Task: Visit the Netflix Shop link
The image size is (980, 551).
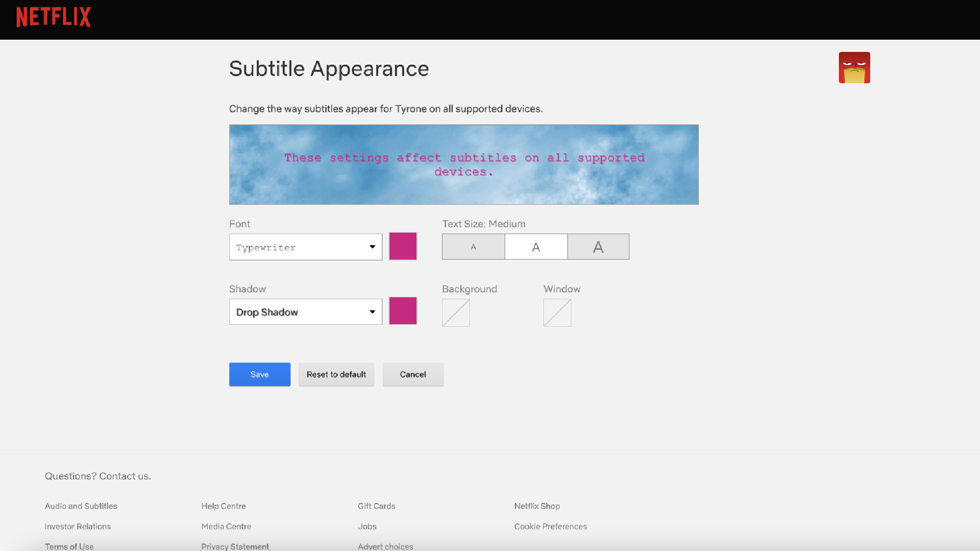Action: tap(537, 506)
